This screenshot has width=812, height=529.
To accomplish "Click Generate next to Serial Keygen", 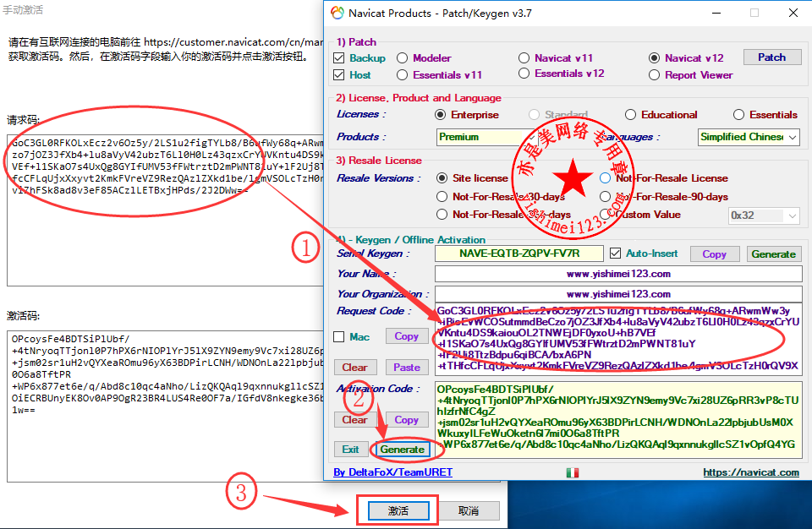I will coord(773,254).
